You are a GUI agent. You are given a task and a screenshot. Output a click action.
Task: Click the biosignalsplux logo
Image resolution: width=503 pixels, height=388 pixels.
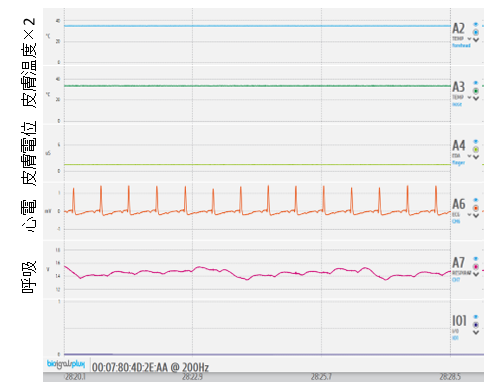(66, 364)
